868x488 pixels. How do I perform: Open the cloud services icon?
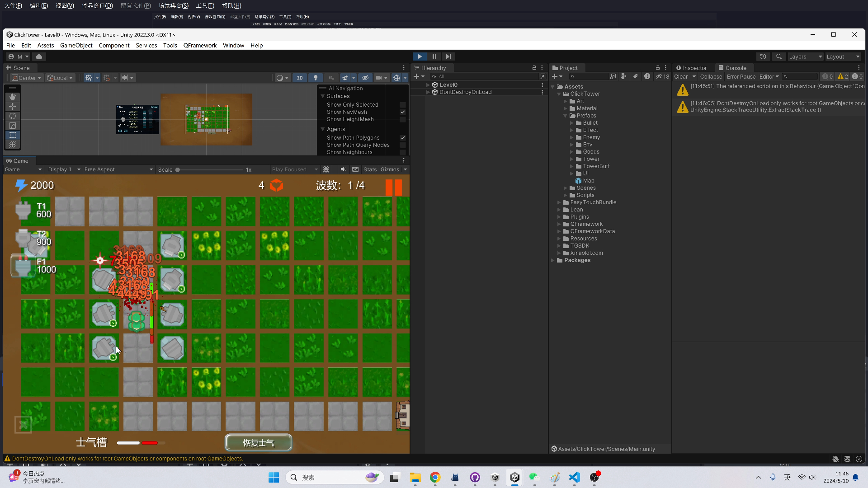point(39,56)
